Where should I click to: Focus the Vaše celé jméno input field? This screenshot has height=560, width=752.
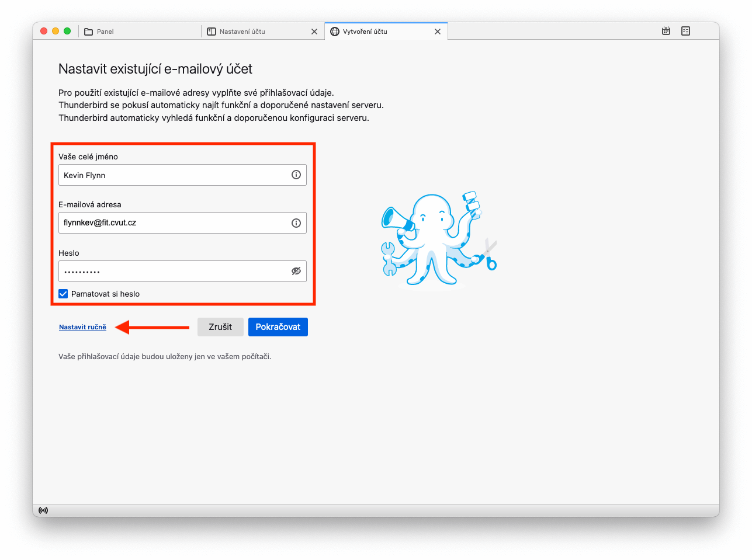pyautogui.click(x=182, y=175)
